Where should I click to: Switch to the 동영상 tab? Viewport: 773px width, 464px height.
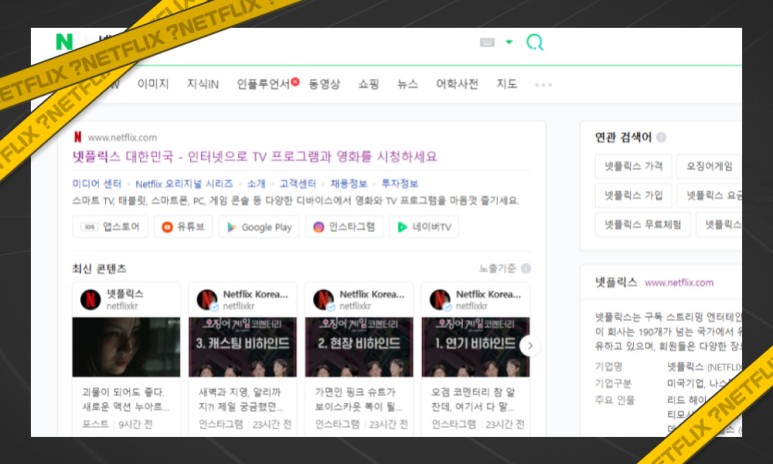[324, 84]
